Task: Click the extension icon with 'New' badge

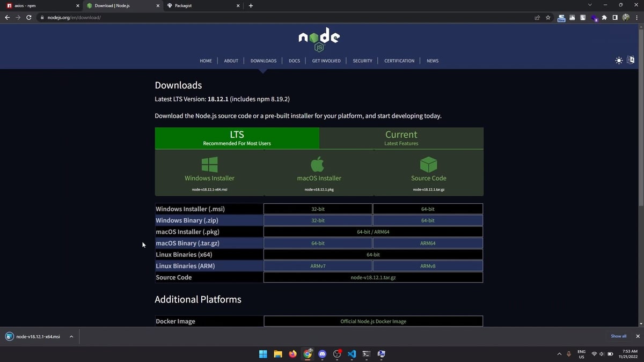Action: coord(561,18)
